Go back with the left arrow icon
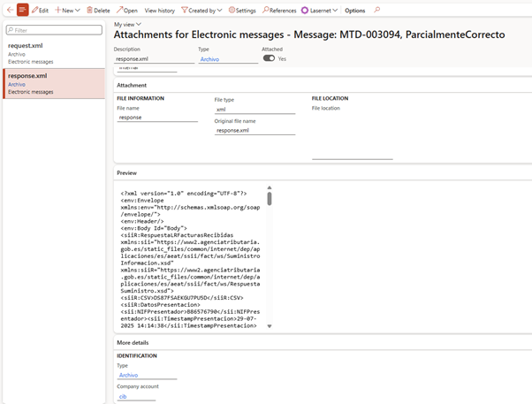Screen dimensions: 532x404 coord(10,10)
